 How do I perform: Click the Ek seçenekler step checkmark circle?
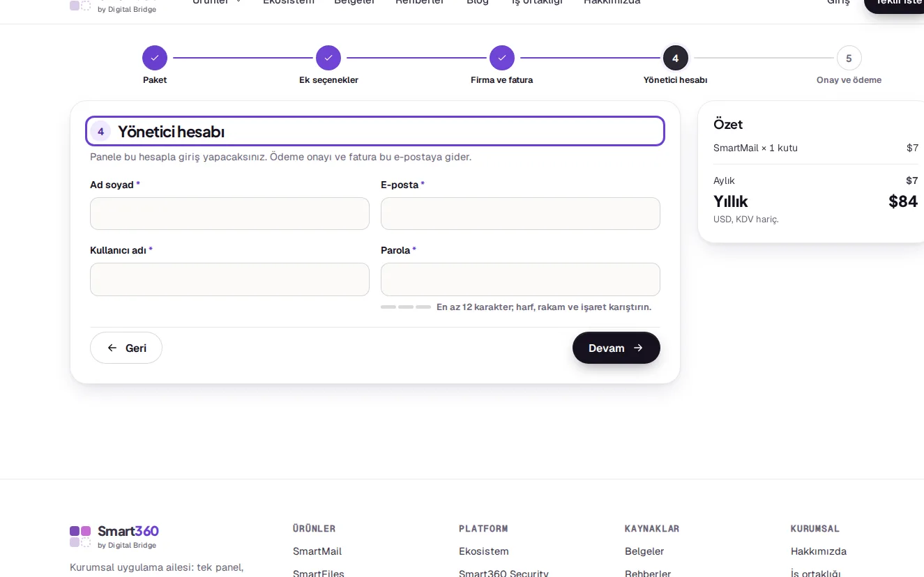point(328,58)
